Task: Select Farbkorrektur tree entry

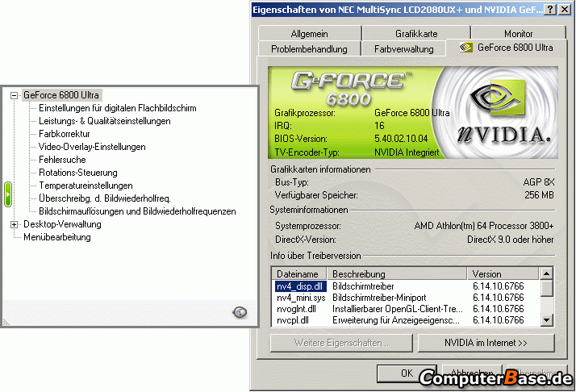Action: click(x=64, y=134)
